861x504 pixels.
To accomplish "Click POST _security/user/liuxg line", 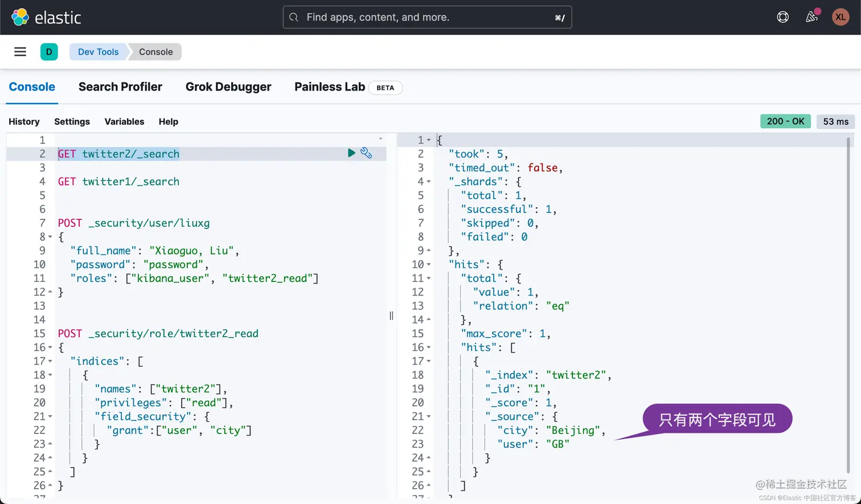I will tap(134, 223).
